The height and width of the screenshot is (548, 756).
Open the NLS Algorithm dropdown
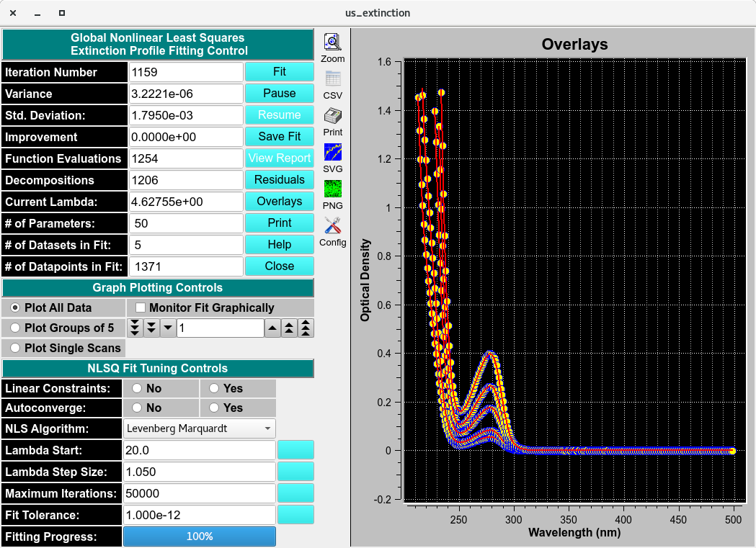click(x=200, y=429)
